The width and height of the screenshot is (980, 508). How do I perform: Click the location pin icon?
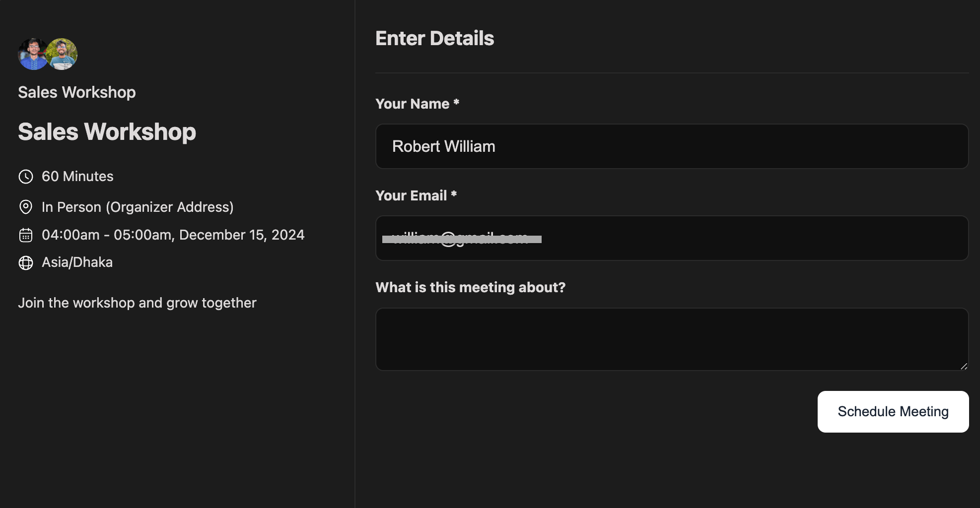point(26,207)
